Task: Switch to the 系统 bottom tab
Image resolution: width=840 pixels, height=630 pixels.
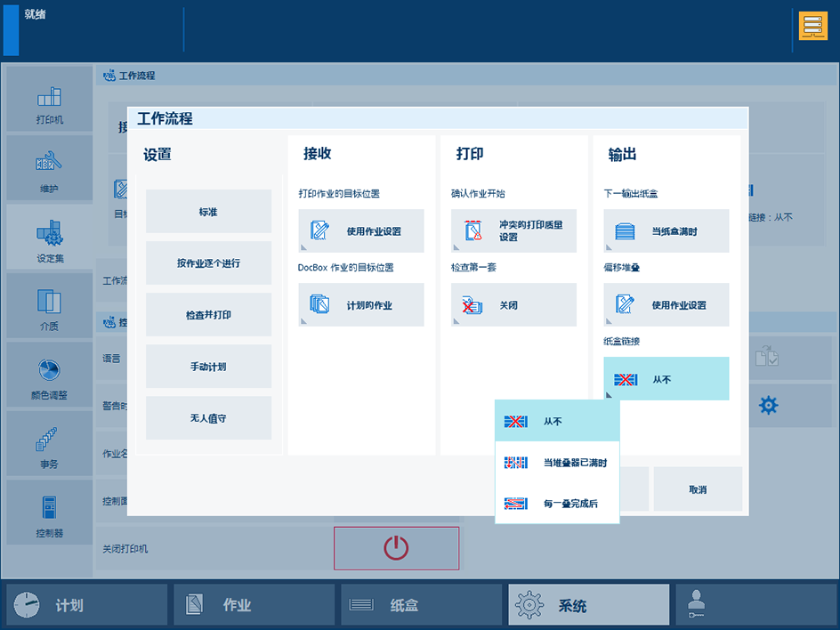Action: (x=589, y=605)
